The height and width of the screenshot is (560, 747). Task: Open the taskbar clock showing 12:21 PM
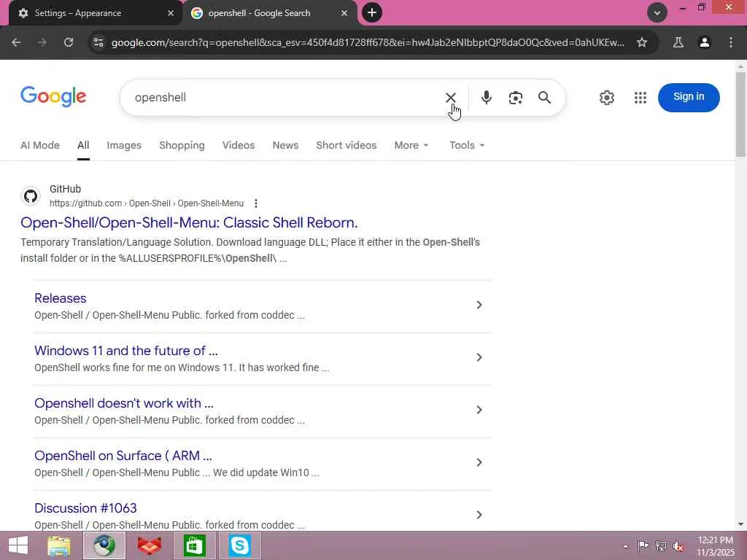(715, 546)
